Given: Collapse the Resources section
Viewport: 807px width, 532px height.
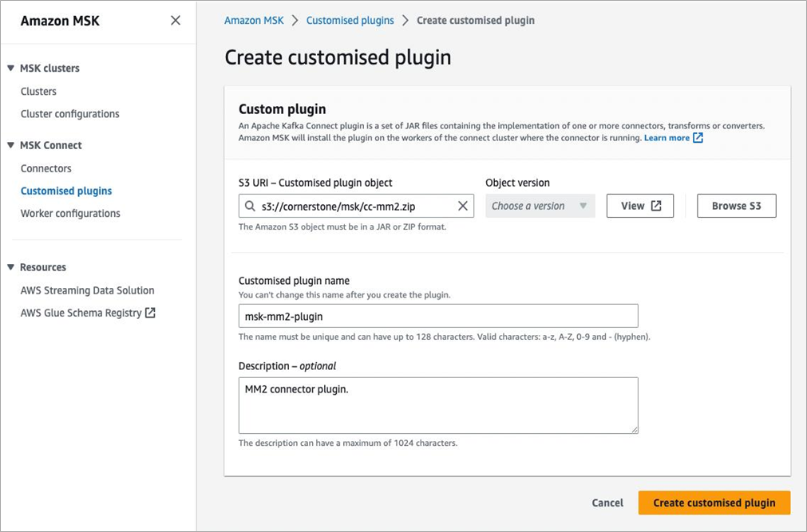Looking at the screenshot, I should click(x=10, y=267).
